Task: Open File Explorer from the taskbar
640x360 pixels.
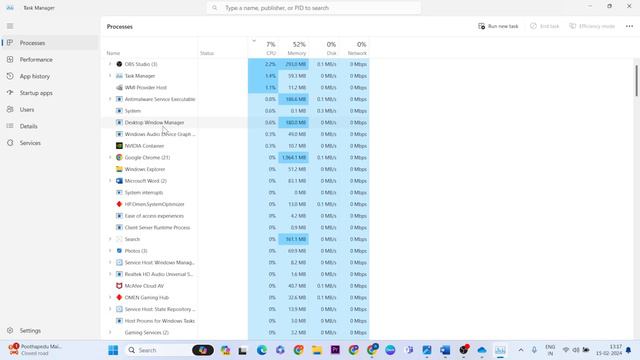Action: pos(317,350)
